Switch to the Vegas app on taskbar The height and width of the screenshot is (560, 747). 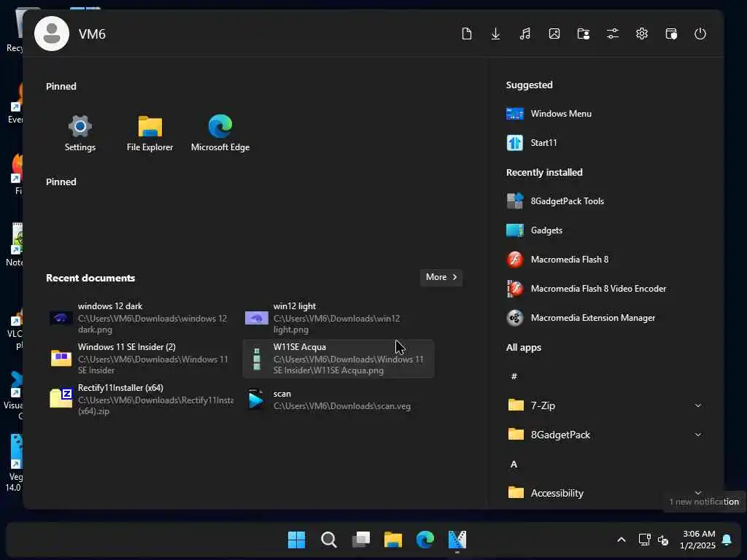point(457,540)
